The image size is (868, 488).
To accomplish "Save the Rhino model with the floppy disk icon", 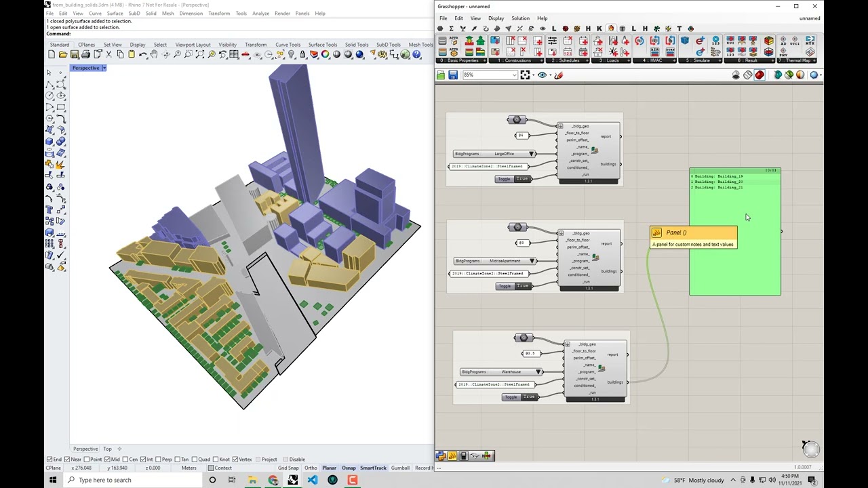I will point(75,55).
